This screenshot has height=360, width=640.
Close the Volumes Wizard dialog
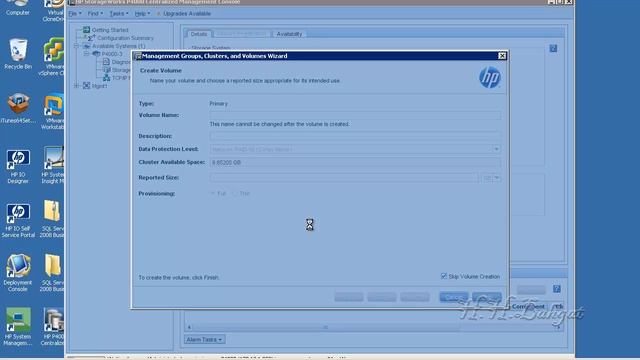pos(502,56)
